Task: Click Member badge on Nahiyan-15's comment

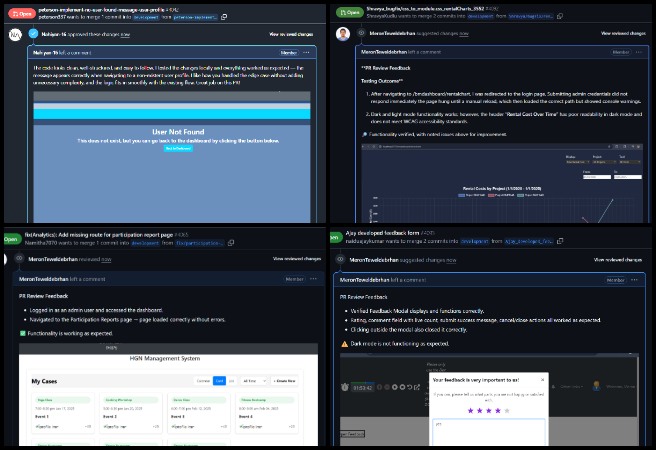Action: [288, 51]
